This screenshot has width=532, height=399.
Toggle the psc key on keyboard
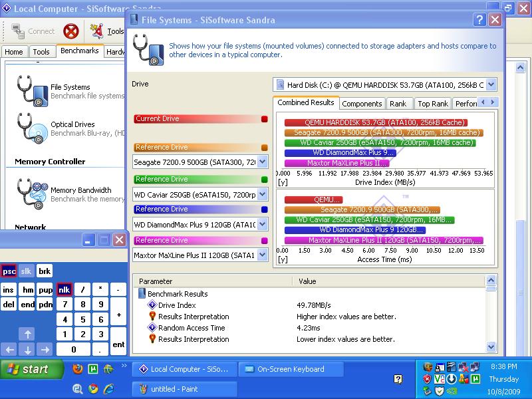[x=9, y=271]
